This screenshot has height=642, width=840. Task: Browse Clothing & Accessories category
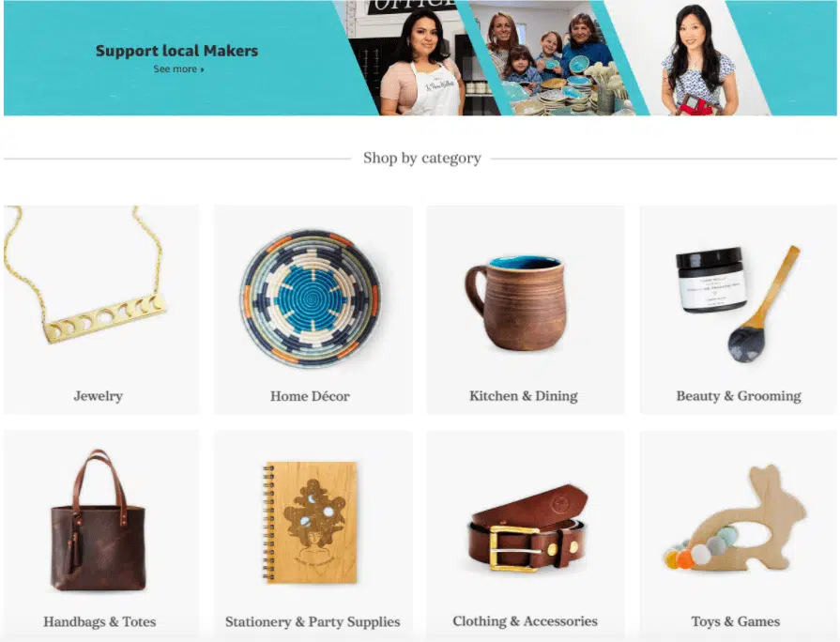525,621
